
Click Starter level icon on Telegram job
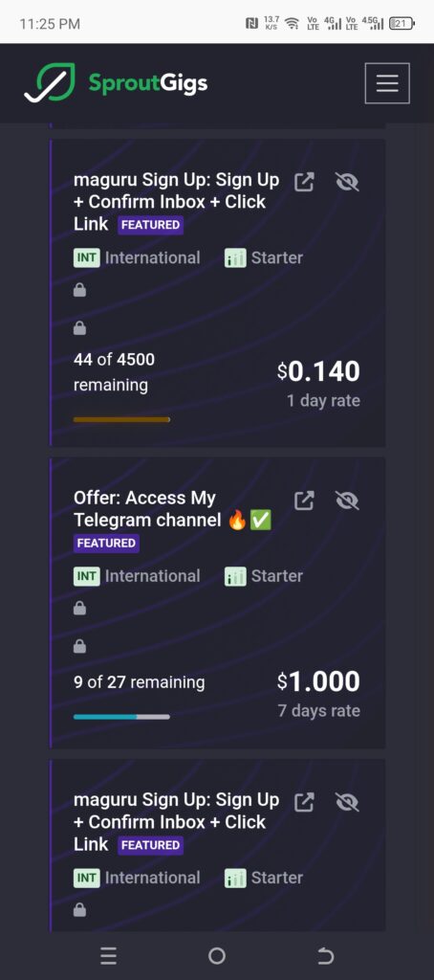pyautogui.click(x=235, y=576)
